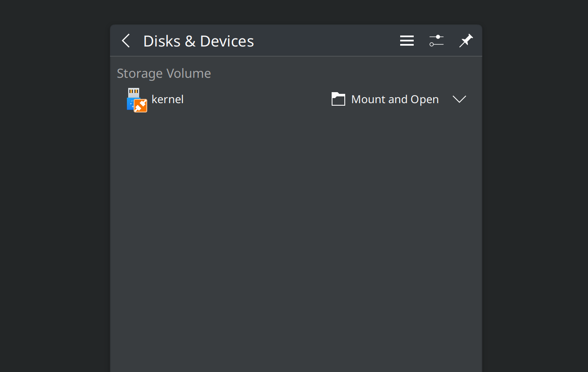Show device filter options via three-line icon
The width and height of the screenshot is (588, 372).
(x=407, y=41)
